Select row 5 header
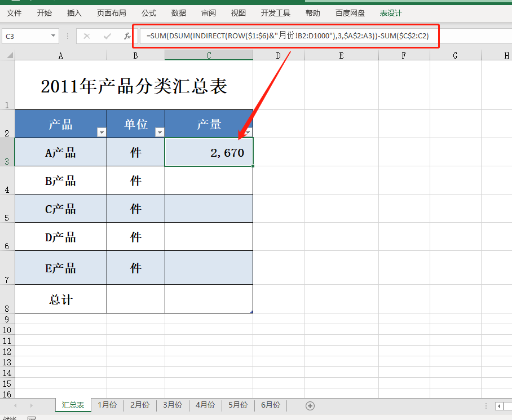 pos(7,209)
